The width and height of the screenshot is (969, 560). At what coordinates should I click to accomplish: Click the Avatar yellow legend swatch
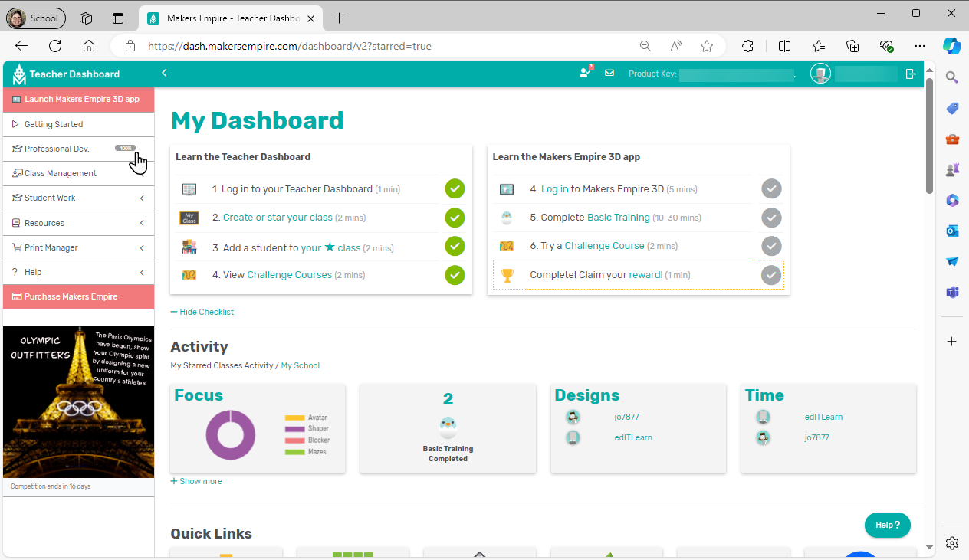click(x=295, y=418)
